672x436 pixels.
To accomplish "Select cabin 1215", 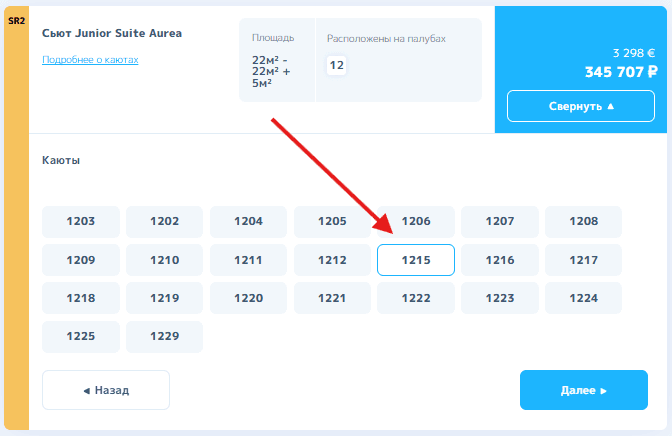I will point(416,260).
